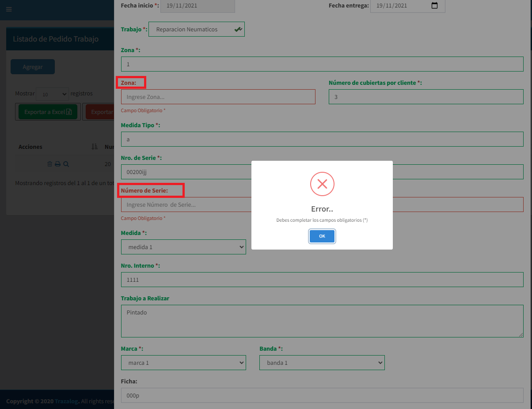Screen dimensions: 532x409
Task: Open the magnifier view icon in Acciones
Action: click(66, 164)
